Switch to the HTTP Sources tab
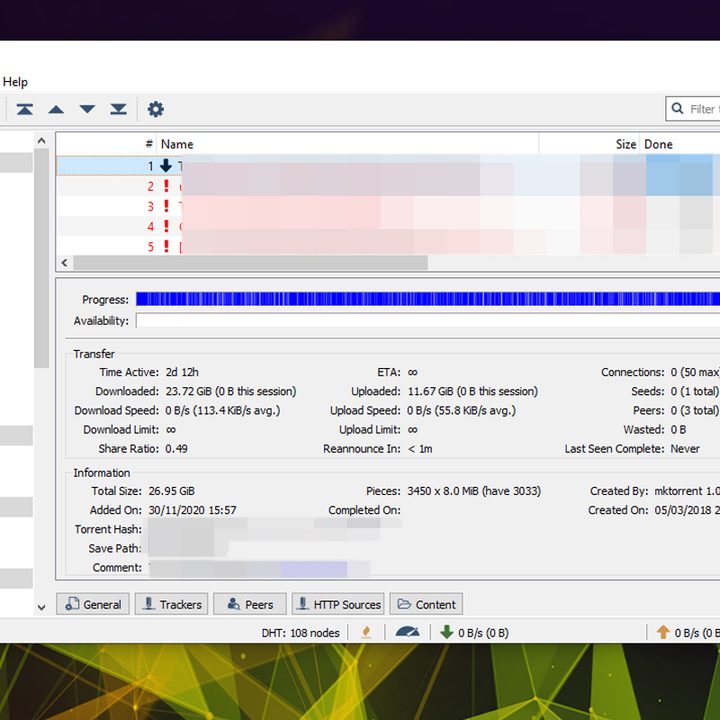The width and height of the screenshot is (720, 720). pyautogui.click(x=338, y=604)
